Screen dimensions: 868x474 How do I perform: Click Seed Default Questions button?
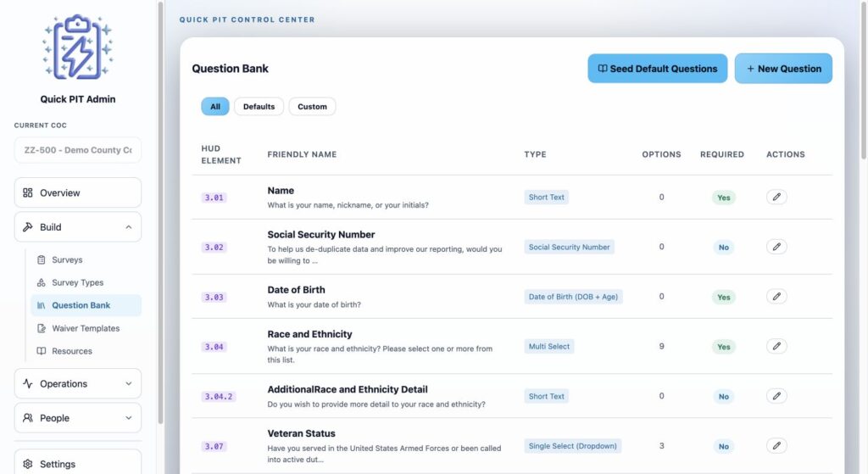click(x=658, y=69)
